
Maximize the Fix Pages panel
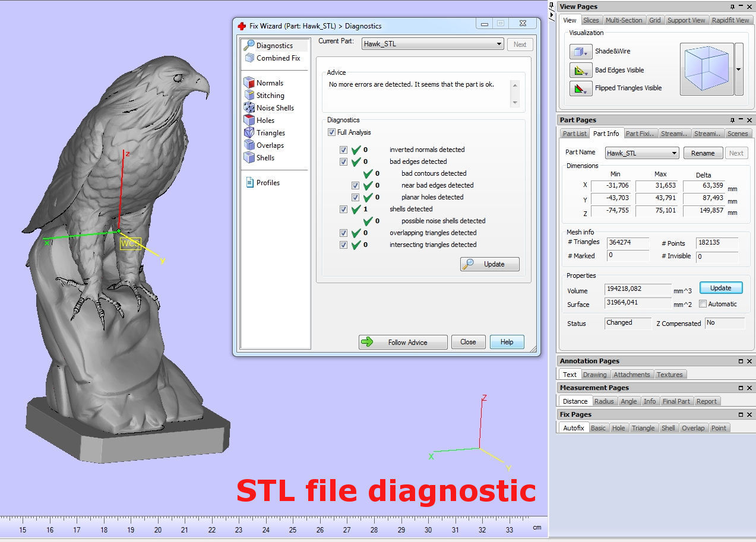pos(741,414)
